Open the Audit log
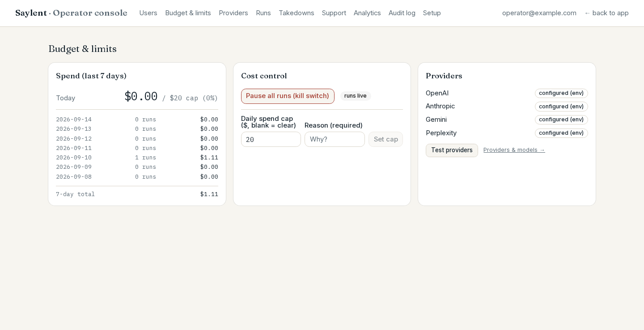The height and width of the screenshot is (330, 644). (x=402, y=13)
